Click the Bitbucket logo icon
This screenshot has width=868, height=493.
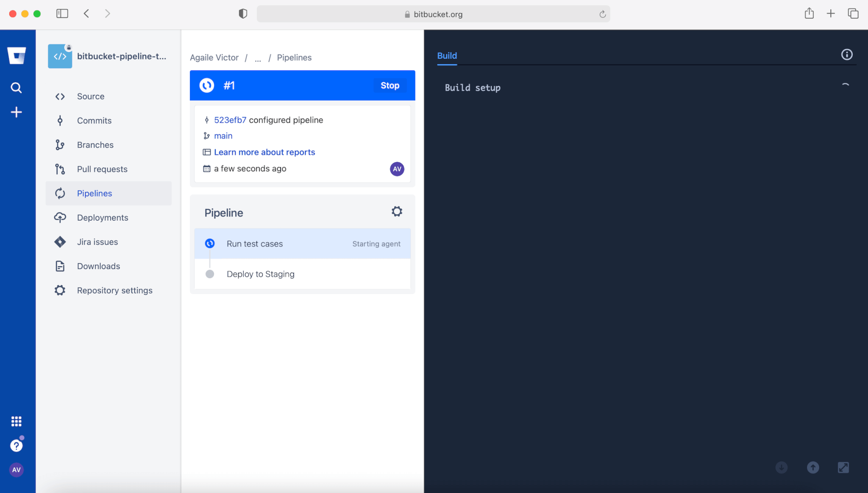point(17,56)
